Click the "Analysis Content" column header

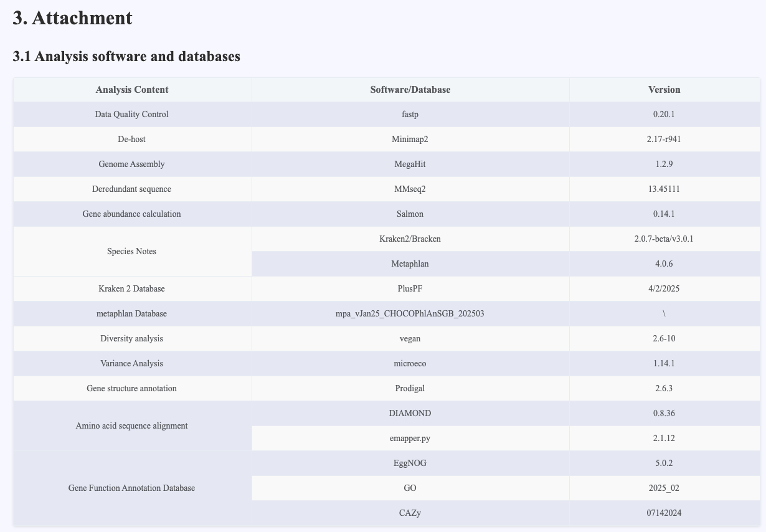coord(132,90)
